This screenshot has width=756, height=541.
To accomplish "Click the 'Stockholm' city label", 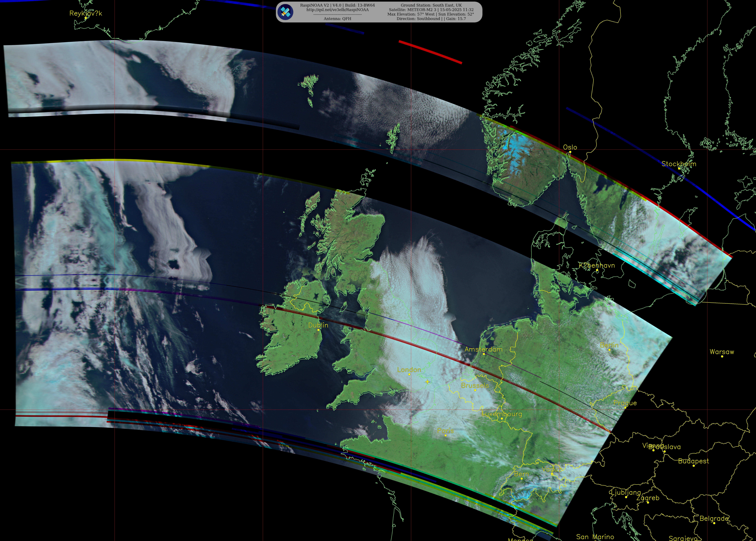I will (679, 164).
